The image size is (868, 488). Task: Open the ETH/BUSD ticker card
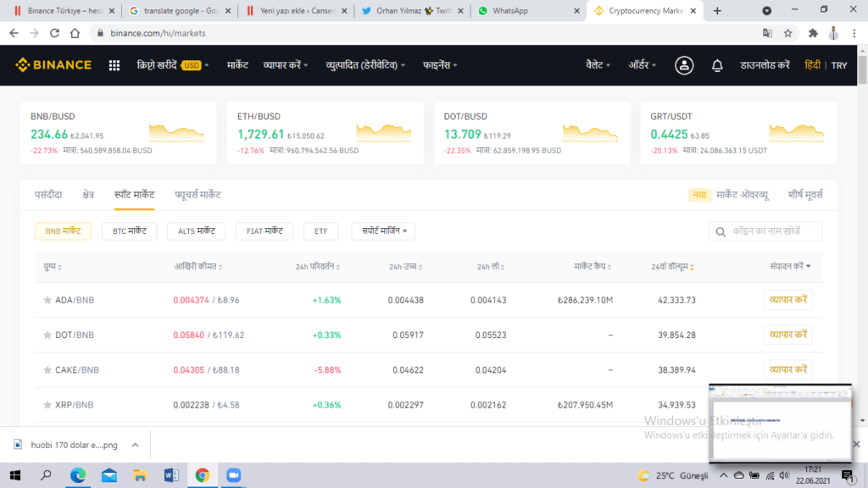(x=325, y=133)
